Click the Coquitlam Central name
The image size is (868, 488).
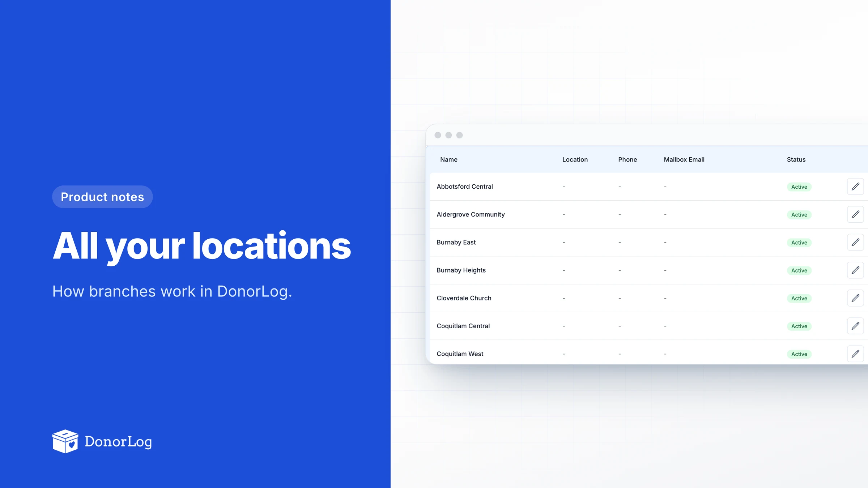click(463, 326)
